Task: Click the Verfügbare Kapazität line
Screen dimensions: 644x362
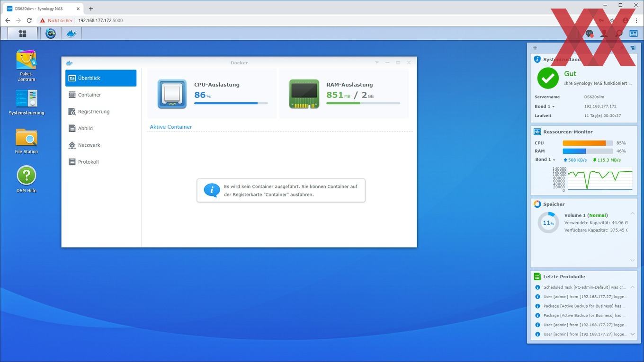Action: pos(596,230)
